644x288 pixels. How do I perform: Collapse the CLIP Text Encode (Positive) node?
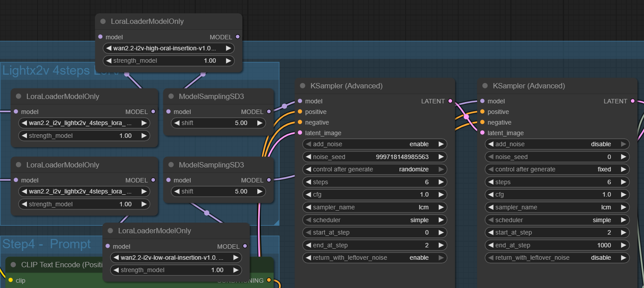13,265
